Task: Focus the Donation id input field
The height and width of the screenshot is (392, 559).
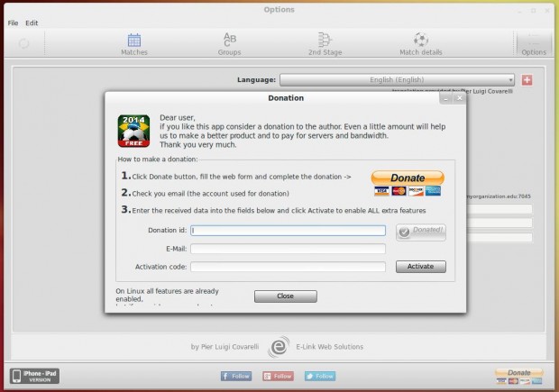Action: coord(288,231)
